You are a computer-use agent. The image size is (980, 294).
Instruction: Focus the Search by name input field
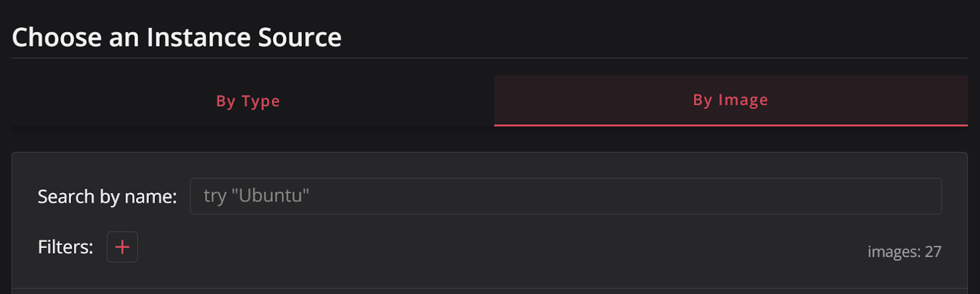565,196
